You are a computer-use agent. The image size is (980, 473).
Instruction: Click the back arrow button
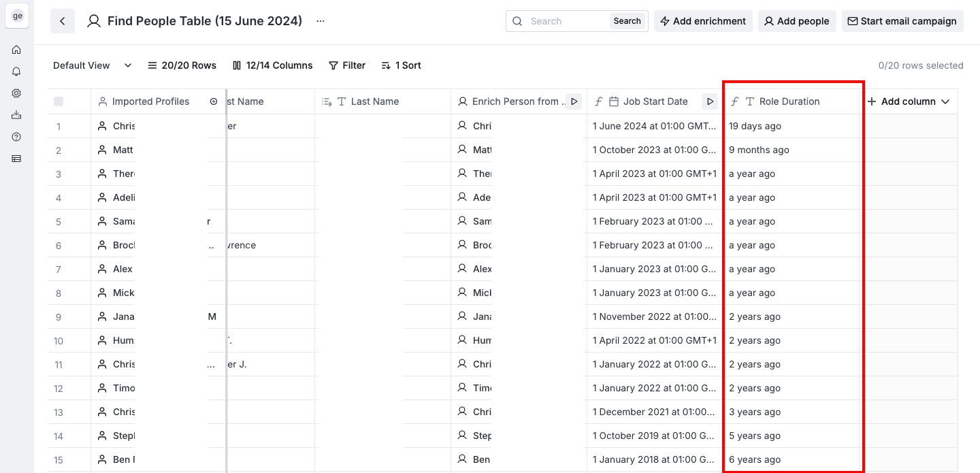click(x=63, y=21)
